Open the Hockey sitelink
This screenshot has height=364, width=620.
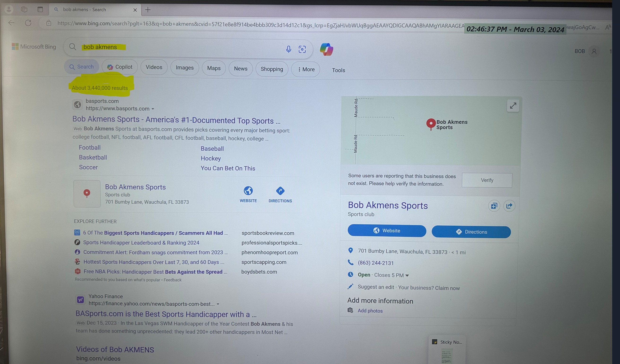211,158
